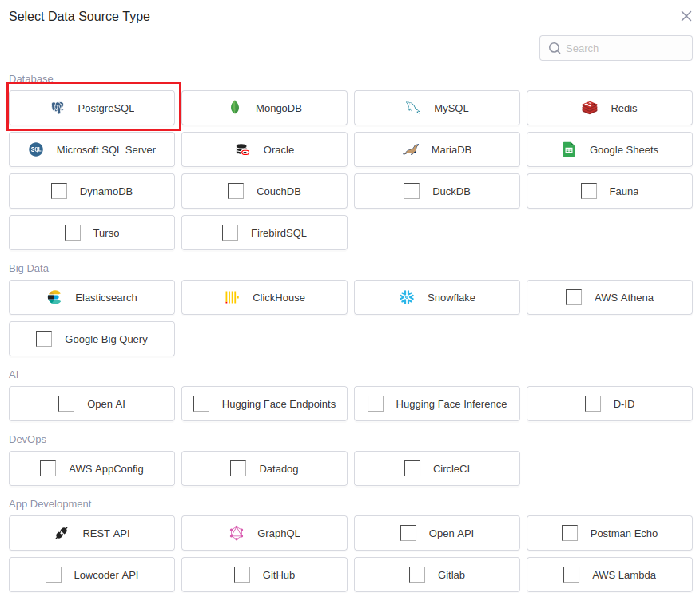
Task: Select the FirebirdSQL data source
Action: (264, 233)
